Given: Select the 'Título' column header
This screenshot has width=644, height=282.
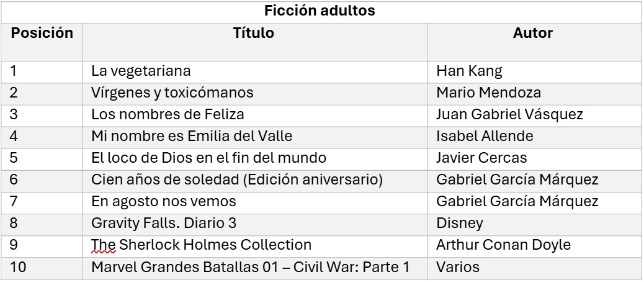Looking at the screenshot, I should pos(253,33).
